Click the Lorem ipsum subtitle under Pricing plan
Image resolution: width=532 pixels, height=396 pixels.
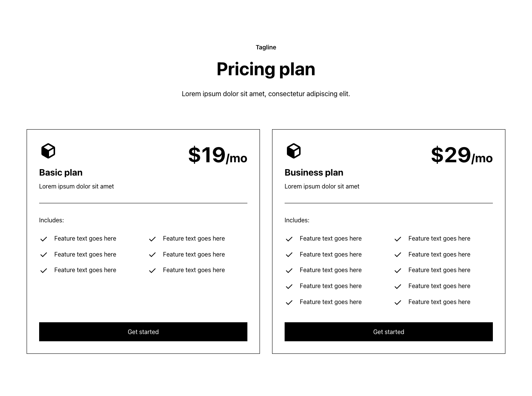[x=266, y=94]
